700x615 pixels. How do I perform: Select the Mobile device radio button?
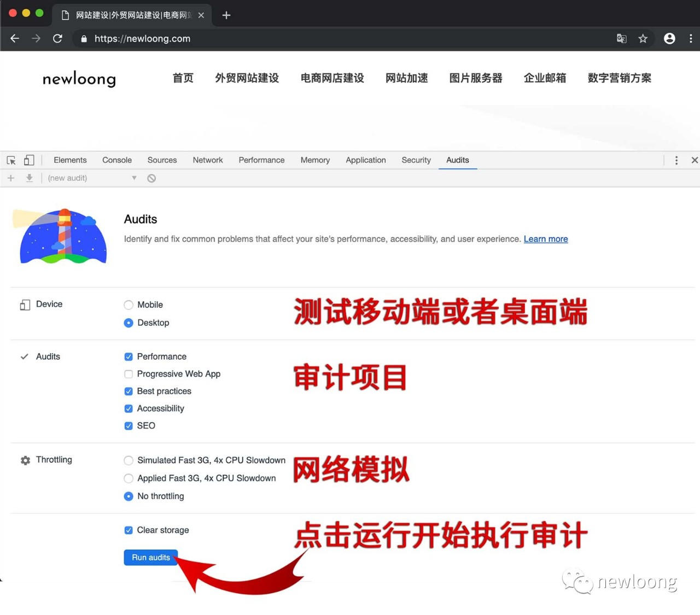click(129, 304)
